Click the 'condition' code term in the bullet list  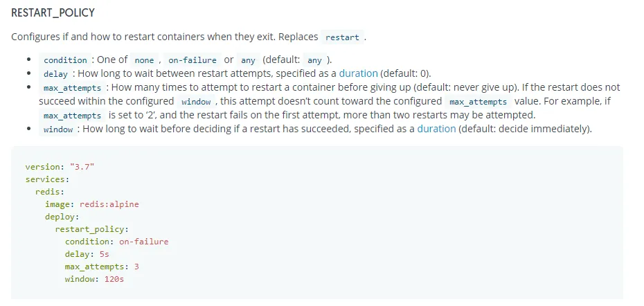click(65, 60)
